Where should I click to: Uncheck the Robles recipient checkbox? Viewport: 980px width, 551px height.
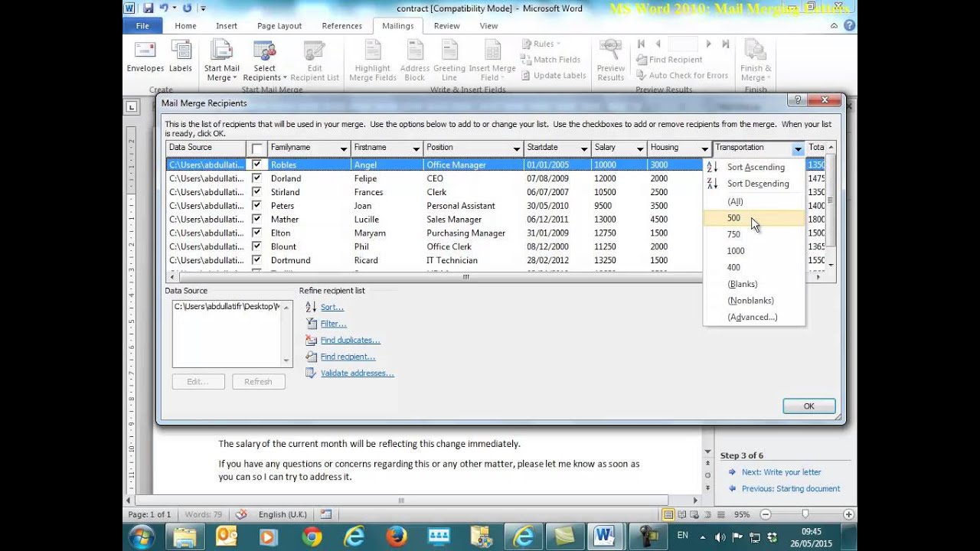tap(257, 165)
